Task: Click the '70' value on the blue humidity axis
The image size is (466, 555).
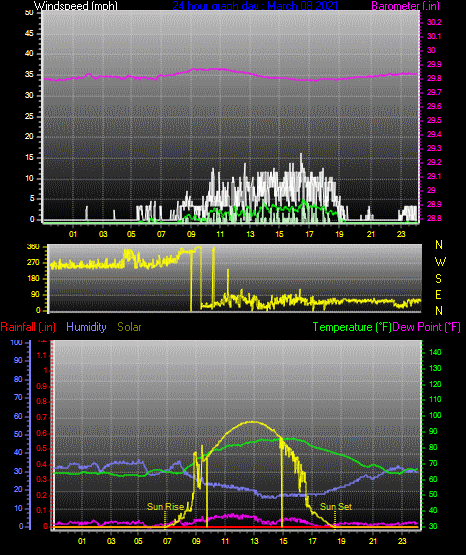Action: point(18,397)
